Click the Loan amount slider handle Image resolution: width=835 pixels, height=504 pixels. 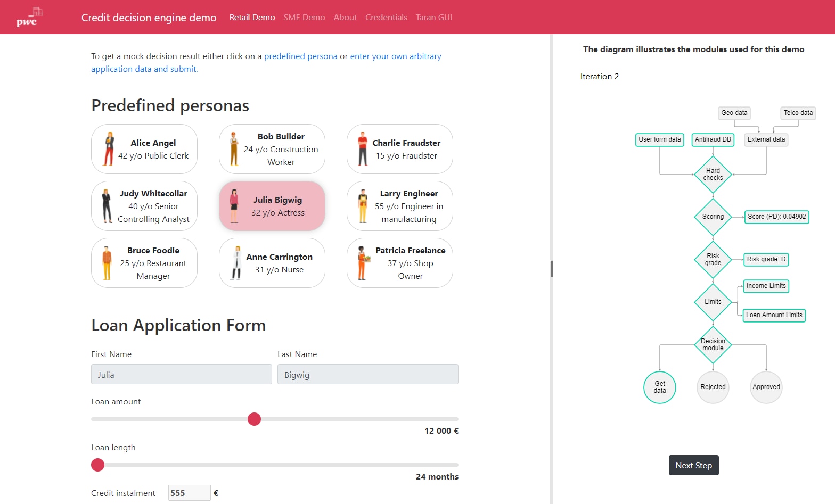click(x=255, y=419)
